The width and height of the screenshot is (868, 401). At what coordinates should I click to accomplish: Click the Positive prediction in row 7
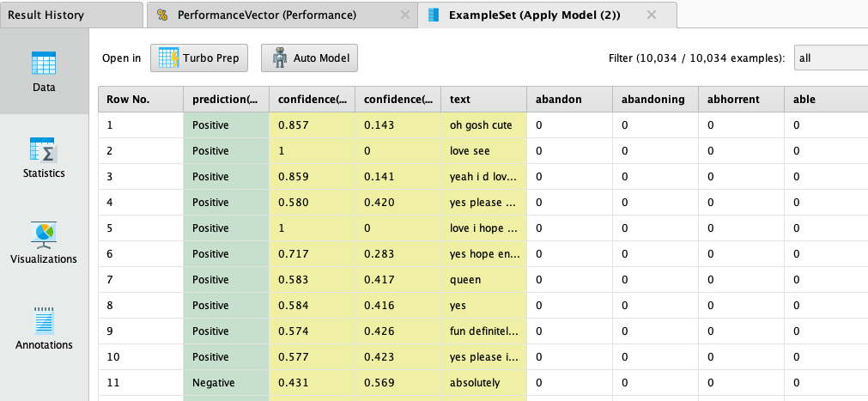227,280
